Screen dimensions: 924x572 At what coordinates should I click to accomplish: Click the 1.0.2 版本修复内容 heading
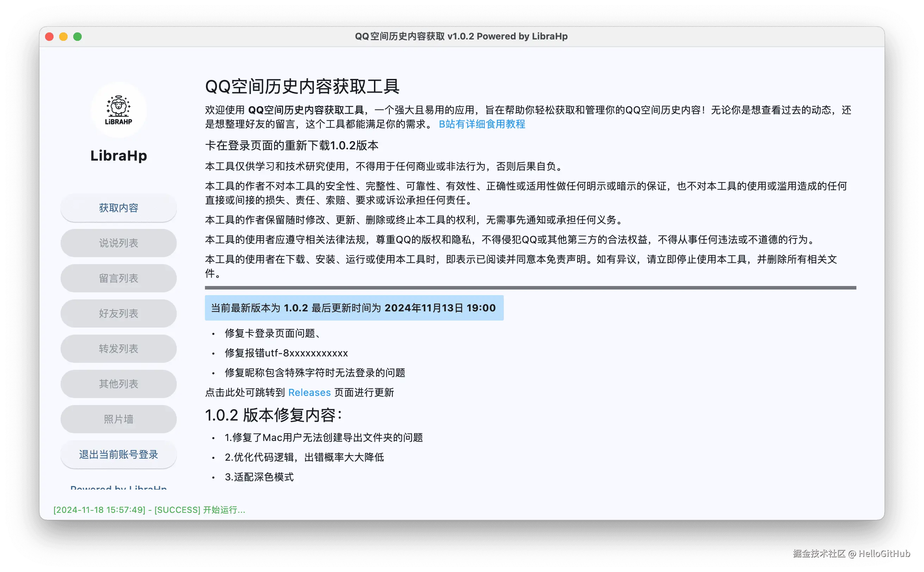pos(274,415)
